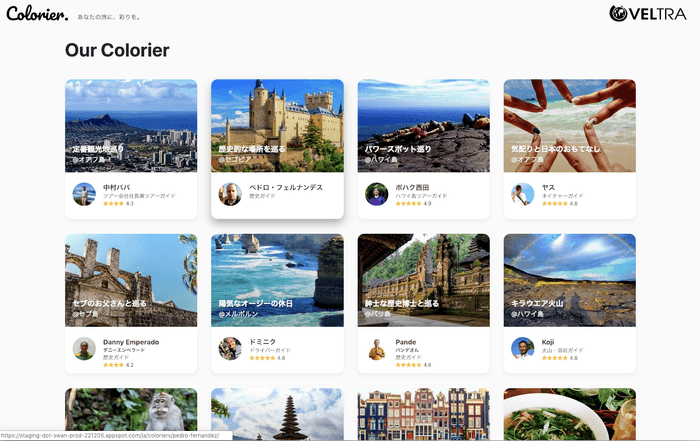This screenshot has width=700, height=441.
Task: Open ヤス's profile avatar
Action: (x=523, y=194)
